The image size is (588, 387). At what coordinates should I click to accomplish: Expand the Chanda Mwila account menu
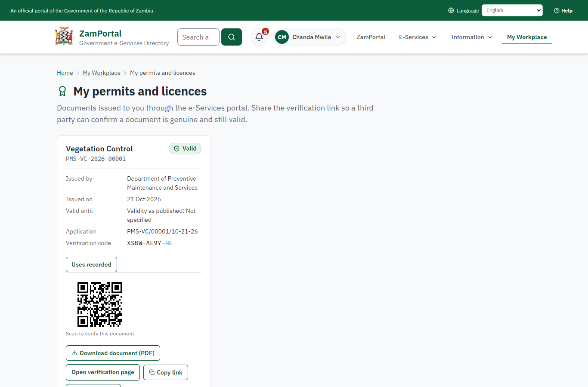pyautogui.click(x=309, y=37)
